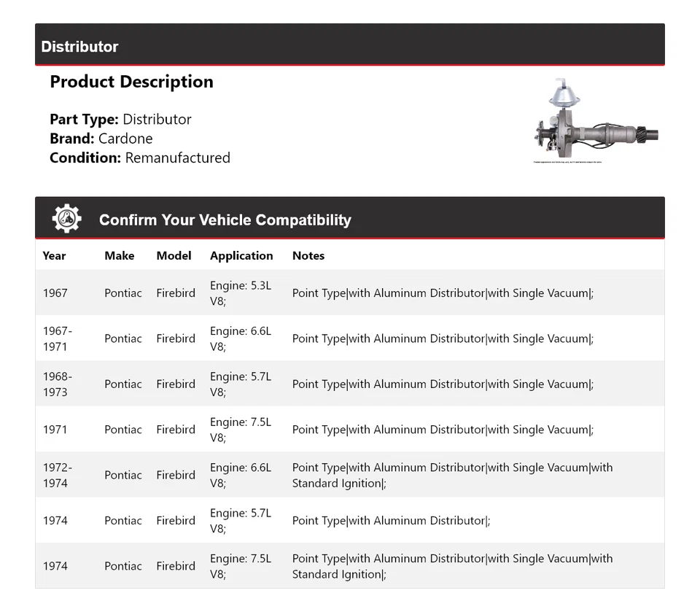
Task: Click the Notes column header
Action: (308, 256)
